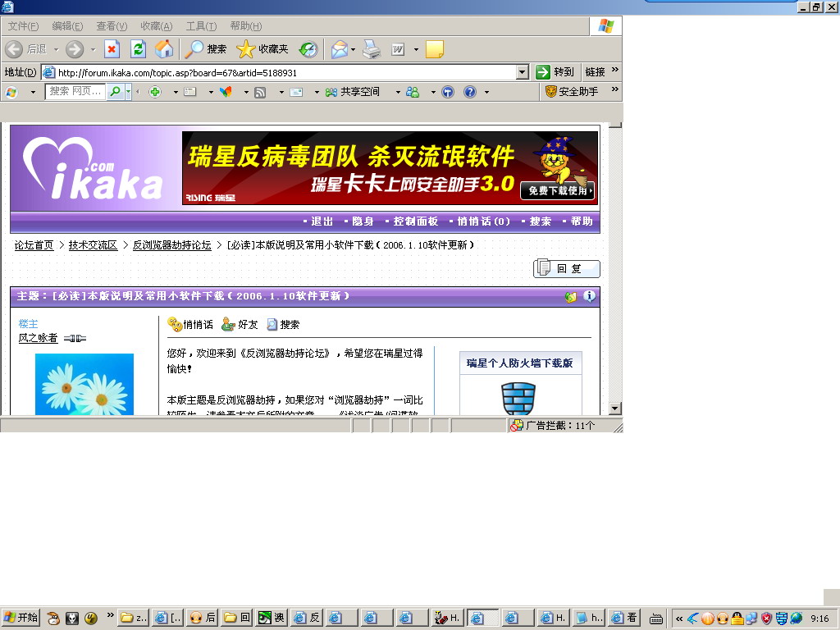This screenshot has height=630, width=840.
Task: Click the two people contacts icon
Action: 413,92
